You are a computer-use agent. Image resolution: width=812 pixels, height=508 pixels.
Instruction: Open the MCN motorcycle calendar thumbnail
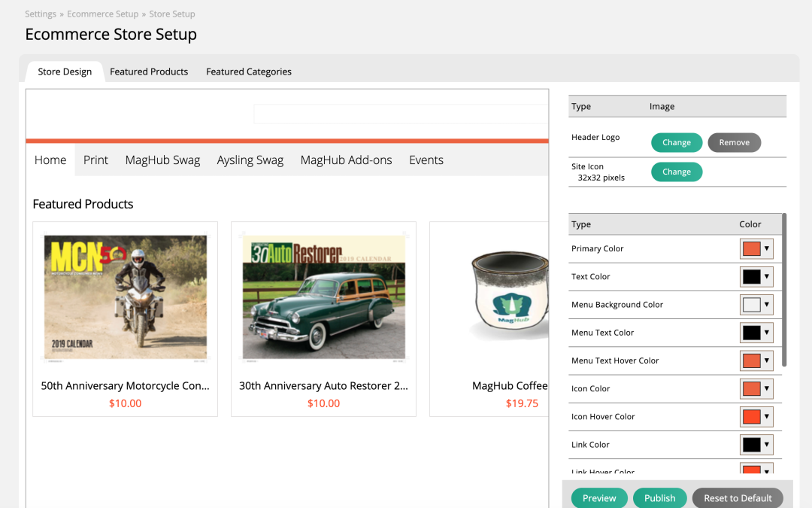pos(126,297)
